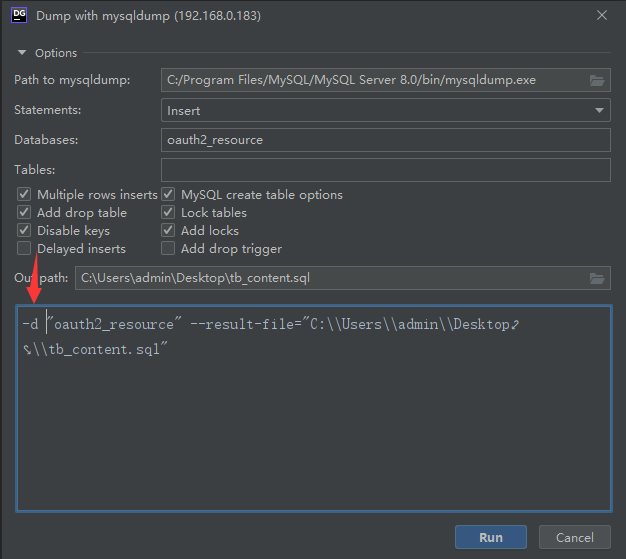Click the dialog title Dump with mysqldump
Image resolution: width=626 pixels, height=559 pixels.
[x=149, y=16]
